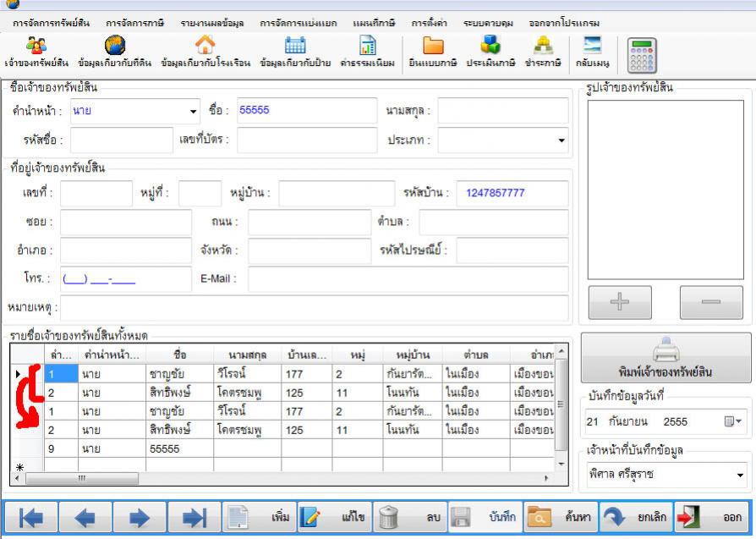Select row number 9 cell
Screen dimensions: 756x539
point(61,448)
